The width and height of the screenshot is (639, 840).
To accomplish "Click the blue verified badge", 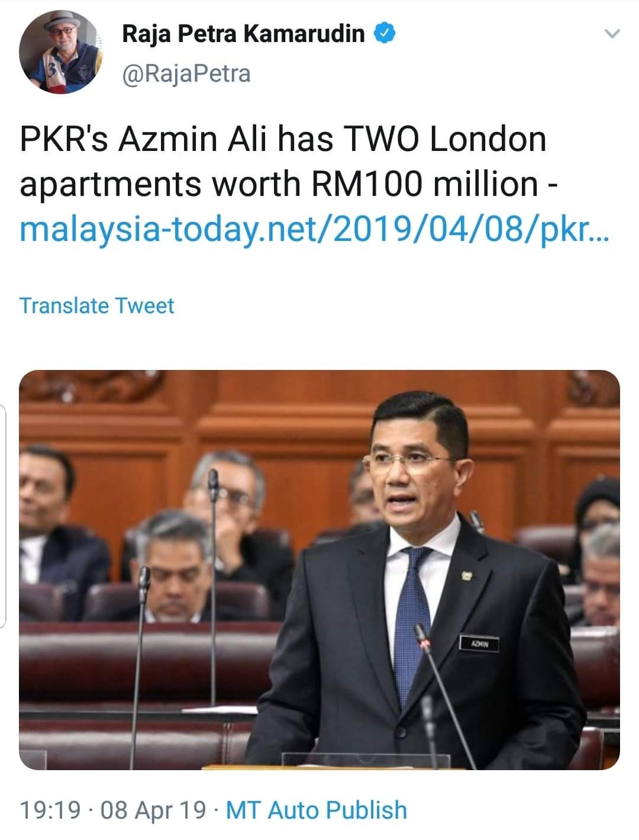I will (x=385, y=34).
